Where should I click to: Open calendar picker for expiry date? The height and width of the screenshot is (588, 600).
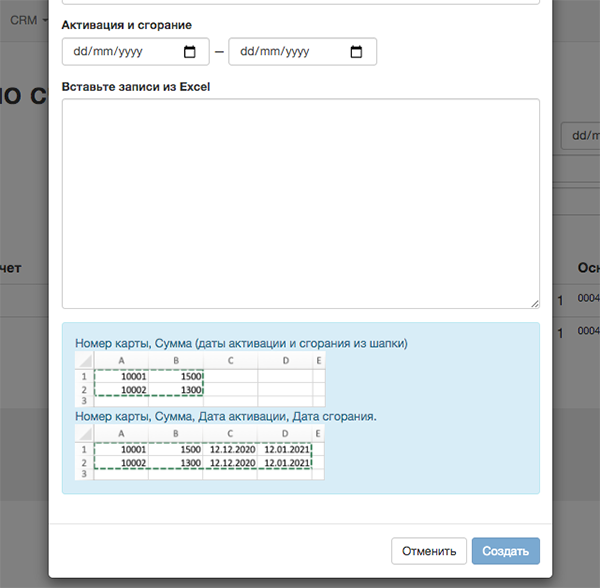[356, 52]
